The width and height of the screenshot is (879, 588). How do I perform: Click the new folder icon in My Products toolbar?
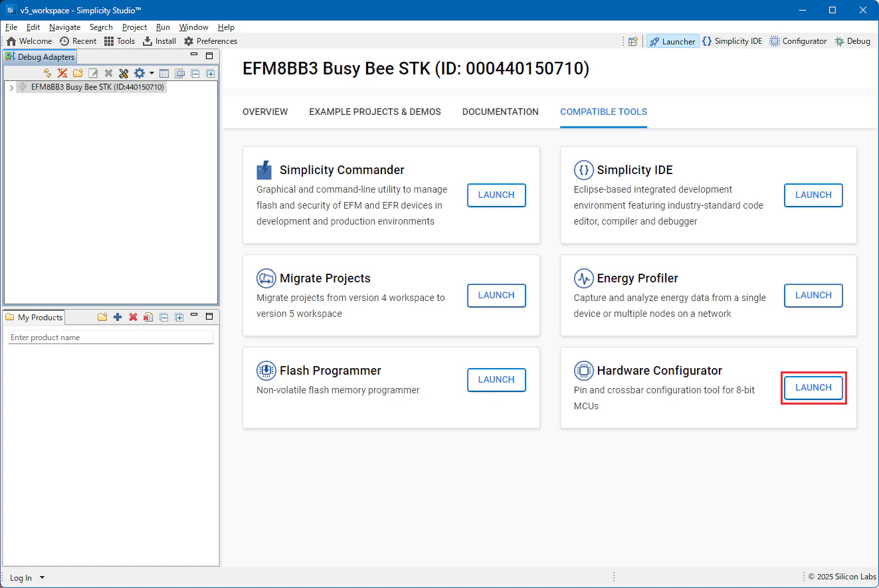(x=102, y=317)
